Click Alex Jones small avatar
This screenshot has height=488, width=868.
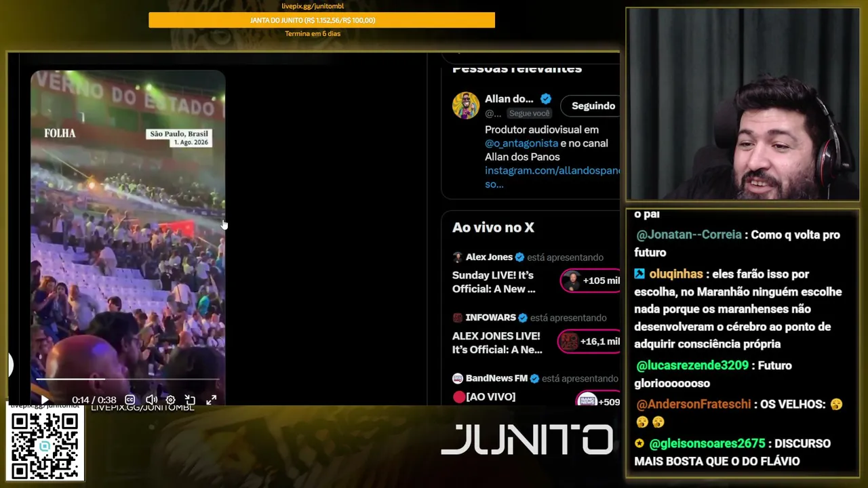click(x=458, y=258)
